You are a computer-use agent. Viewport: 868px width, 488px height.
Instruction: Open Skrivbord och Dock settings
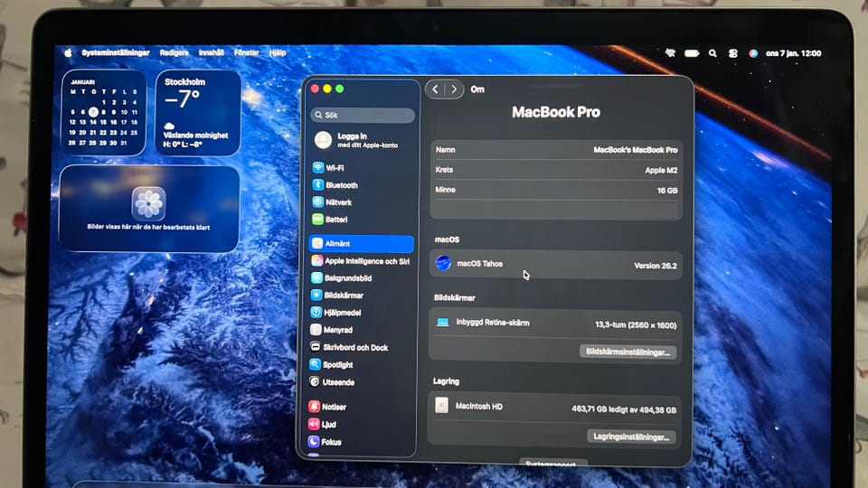click(354, 348)
